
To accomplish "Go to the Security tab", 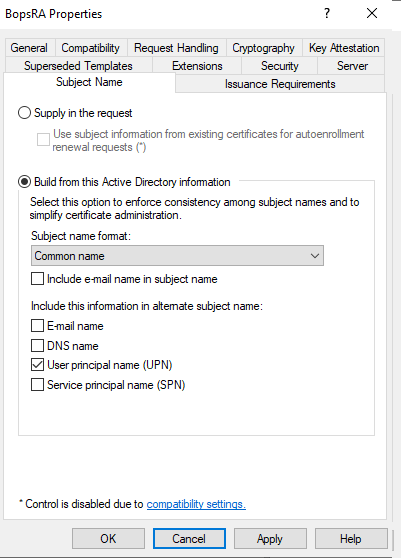I will pos(279,66).
